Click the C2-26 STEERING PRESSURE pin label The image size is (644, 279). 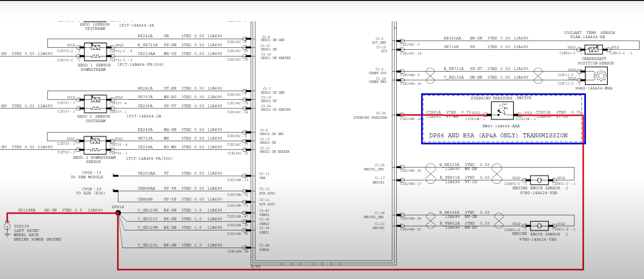[x=370, y=115]
